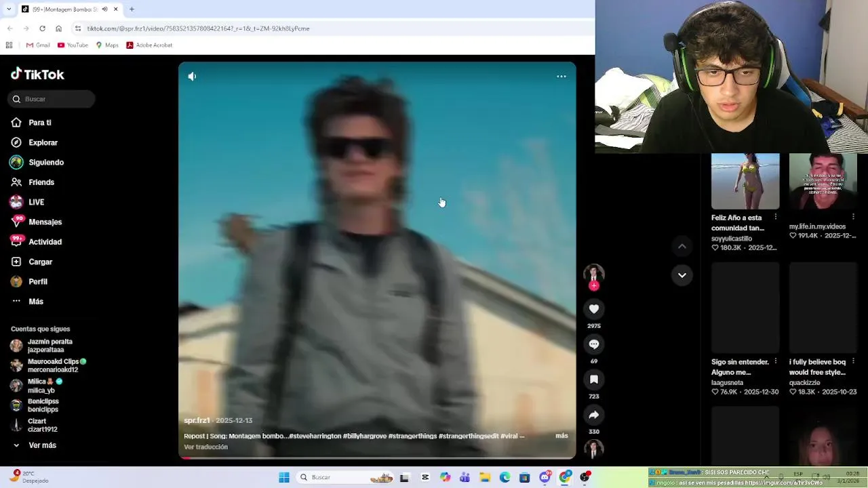Image resolution: width=868 pixels, height=488 pixels.
Task: Open Microsoft Edge from the taskbar
Action: tap(505, 478)
